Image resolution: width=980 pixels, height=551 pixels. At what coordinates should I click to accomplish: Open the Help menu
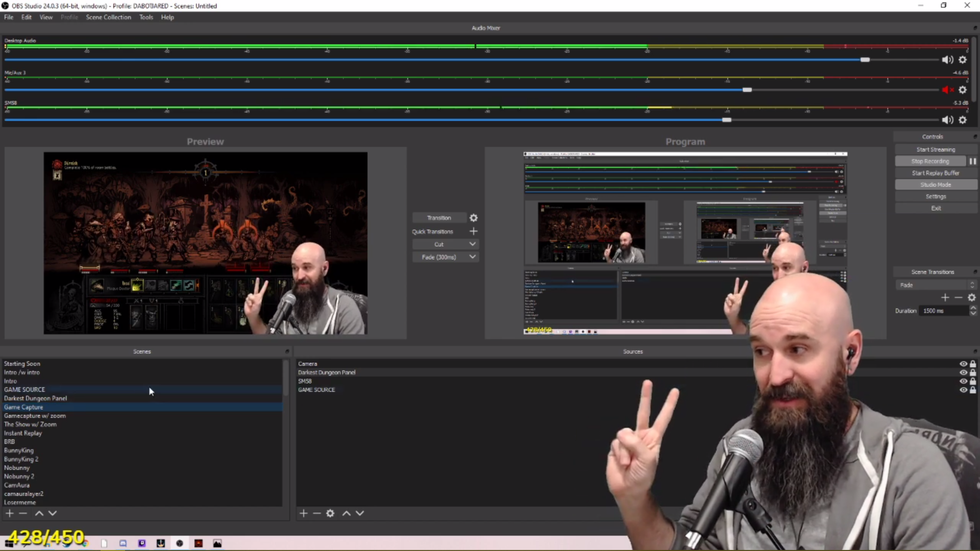coord(167,17)
